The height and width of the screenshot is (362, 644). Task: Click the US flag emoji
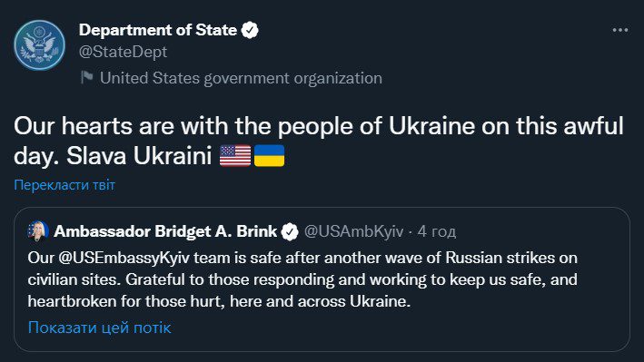click(235, 156)
